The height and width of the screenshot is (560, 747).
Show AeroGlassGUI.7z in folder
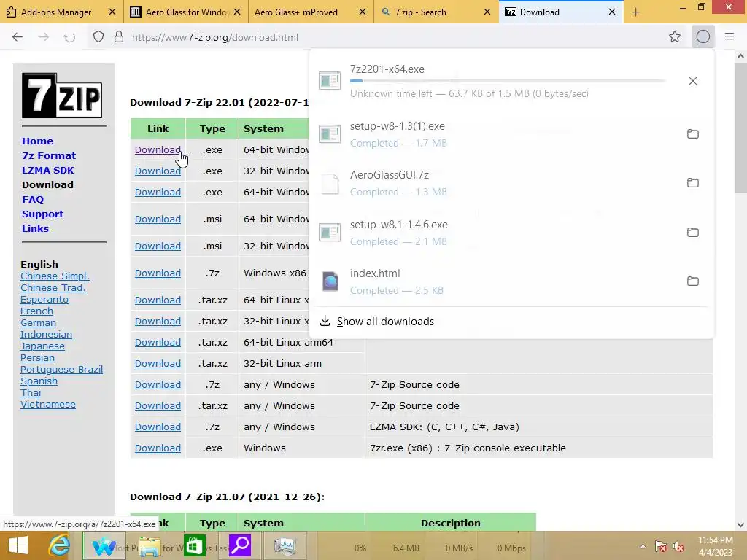click(693, 183)
